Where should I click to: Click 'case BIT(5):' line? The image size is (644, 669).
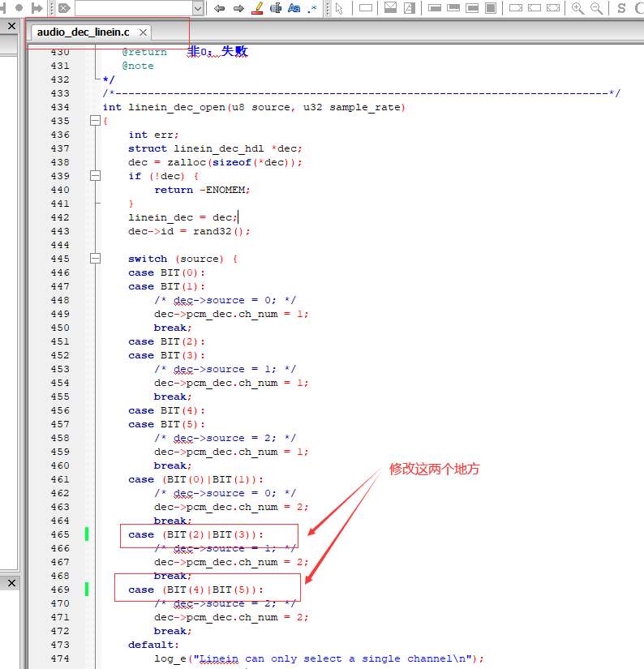pos(166,425)
